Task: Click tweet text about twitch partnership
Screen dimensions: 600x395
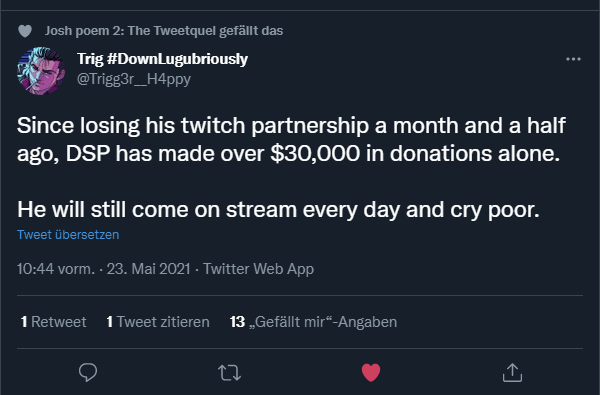Action: tap(291, 140)
